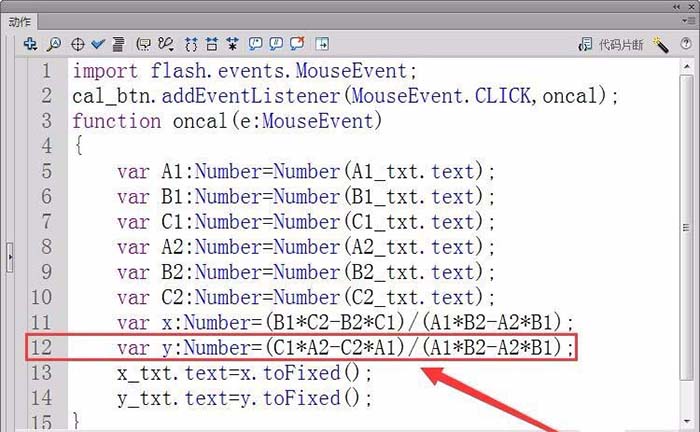Click 'toFixed' on line 14

(x=302, y=398)
